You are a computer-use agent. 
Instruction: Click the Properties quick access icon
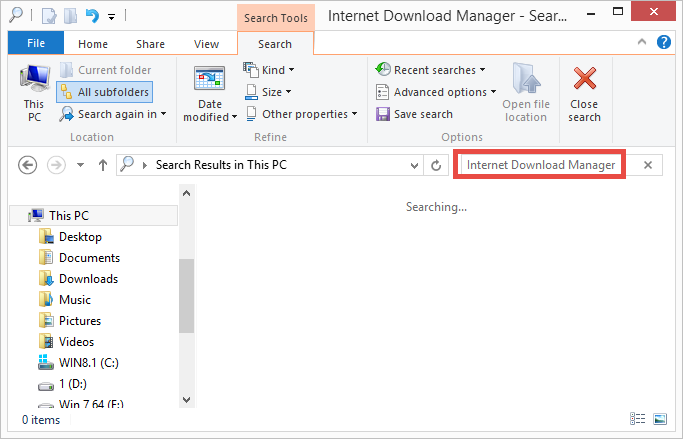pyautogui.click(x=49, y=16)
